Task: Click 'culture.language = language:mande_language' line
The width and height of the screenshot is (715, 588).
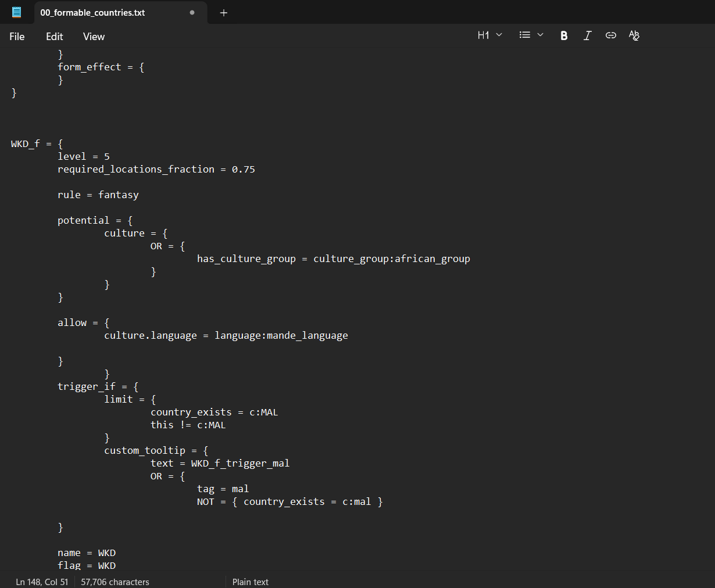Action: click(226, 335)
